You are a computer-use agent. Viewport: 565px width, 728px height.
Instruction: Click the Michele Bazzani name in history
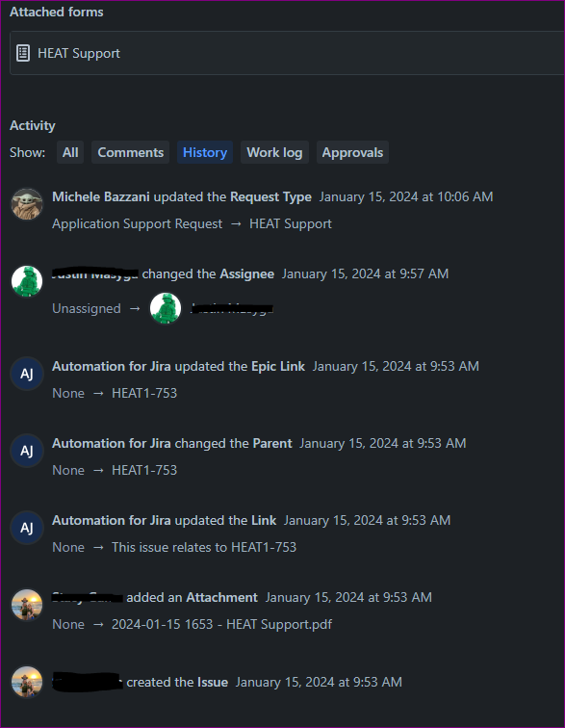point(101,196)
